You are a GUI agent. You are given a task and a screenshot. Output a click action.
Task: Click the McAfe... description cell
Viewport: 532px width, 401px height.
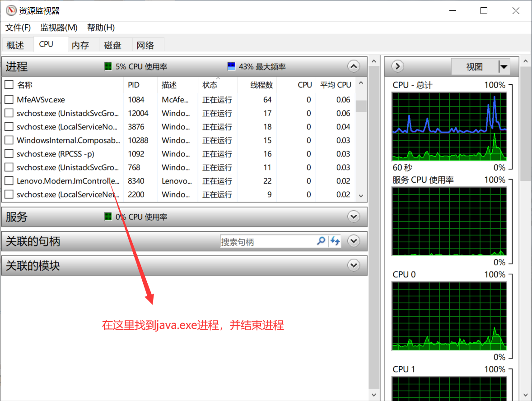point(175,100)
